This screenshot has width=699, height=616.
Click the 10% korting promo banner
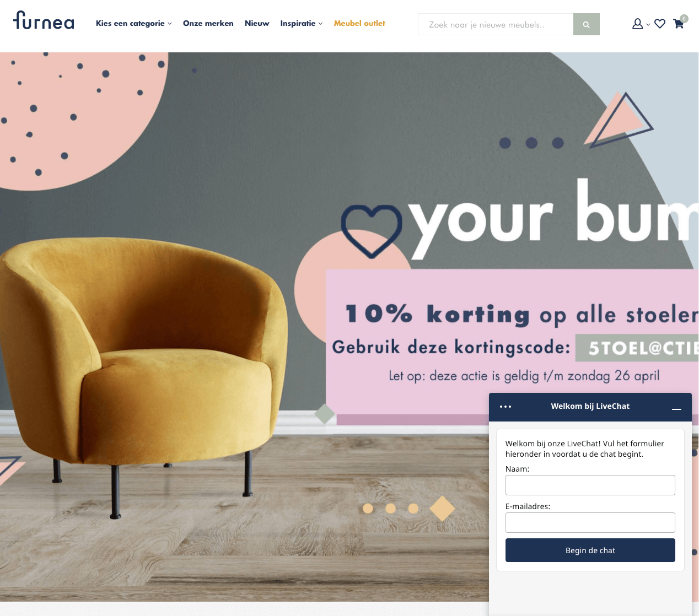point(512,342)
